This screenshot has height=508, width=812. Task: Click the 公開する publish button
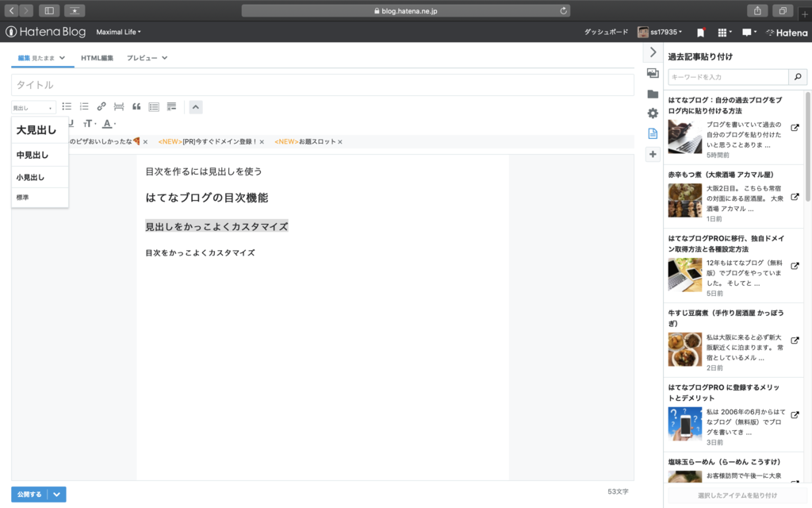click(29, 495)
